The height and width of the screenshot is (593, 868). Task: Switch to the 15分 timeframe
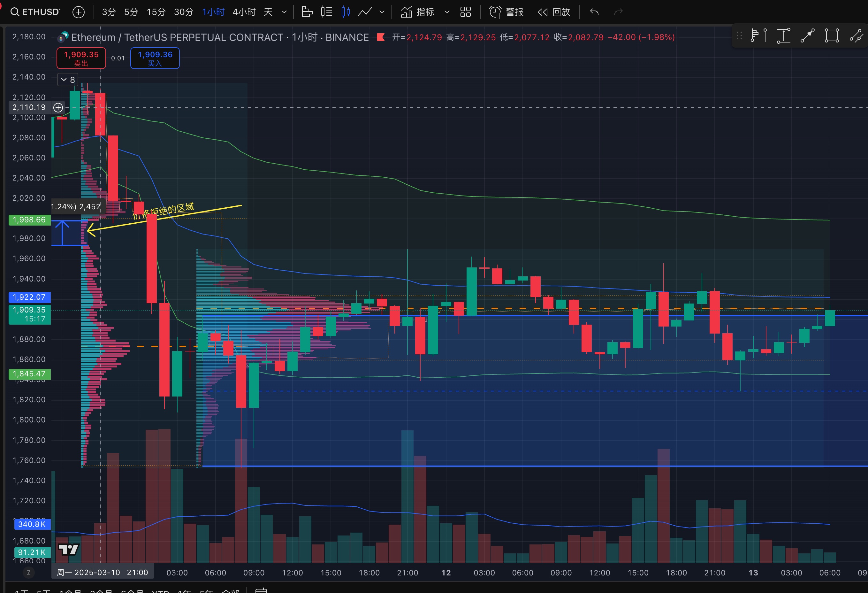156,12
